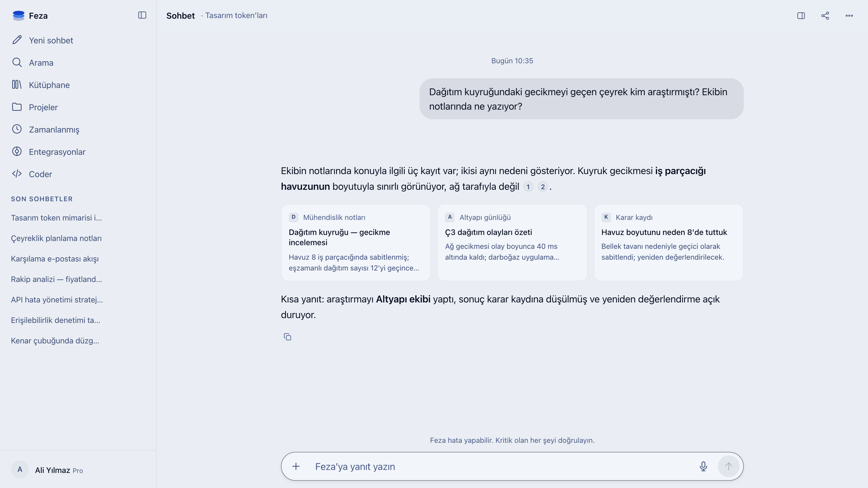Click the microphone voice input icon
The width and height of the screenshot is (868, 488).
(x=703, y=466)
